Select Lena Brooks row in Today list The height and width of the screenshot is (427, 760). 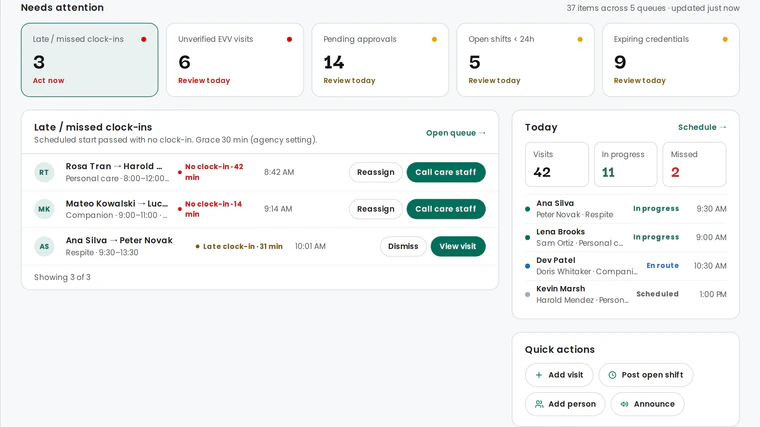click(626, 237)
